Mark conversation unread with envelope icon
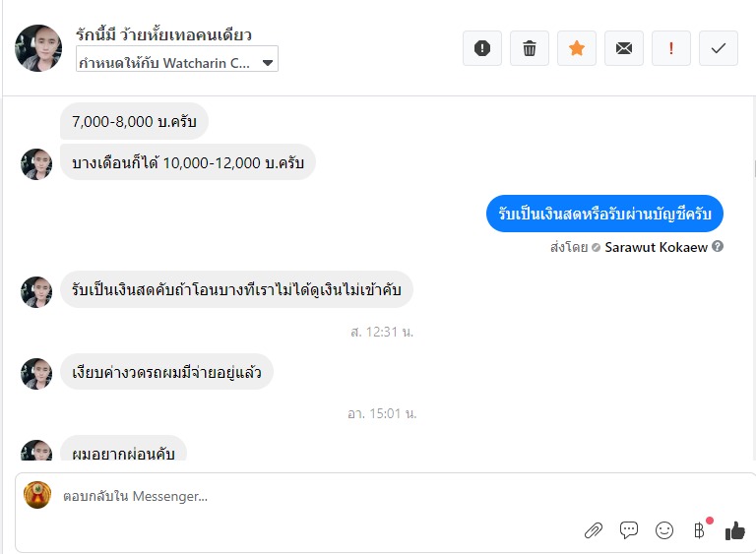Viewport: 756px width, 554px height. coord(624,48)
